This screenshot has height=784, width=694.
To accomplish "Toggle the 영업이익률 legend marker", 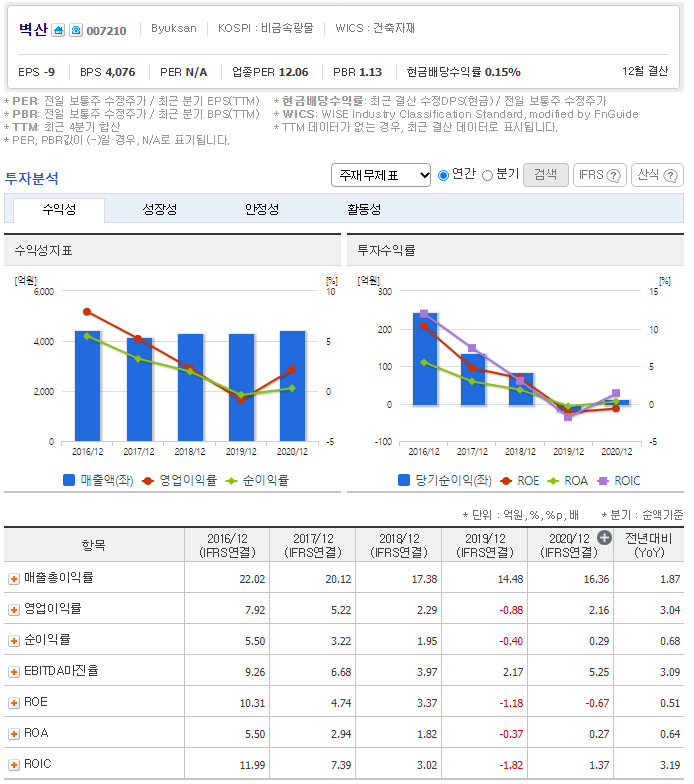I will click(x=148, y=481).
